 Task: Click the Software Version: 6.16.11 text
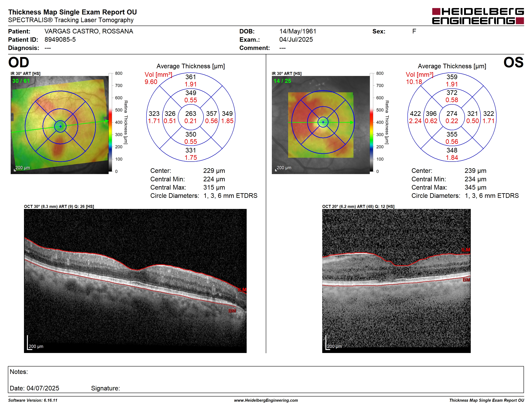(33, 400)
